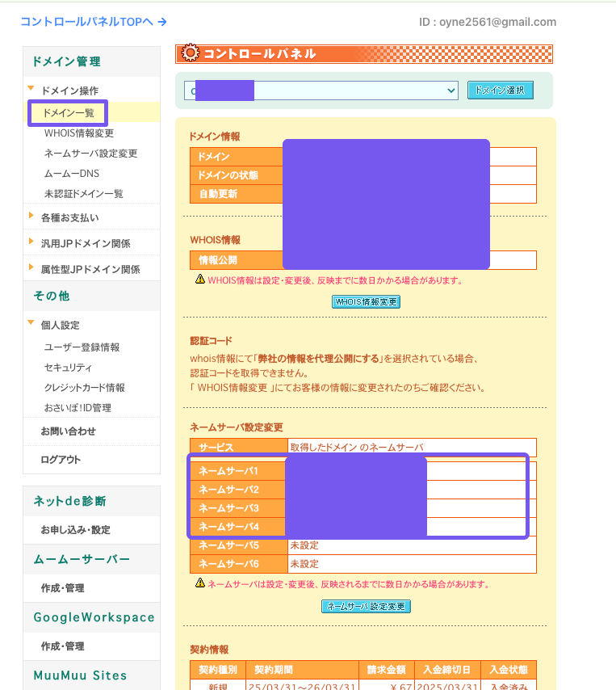This screenshot has width=616, height=690.
Task: Open WHOIS情報変更 in the sidebar
Action: [x=79, y=133]
